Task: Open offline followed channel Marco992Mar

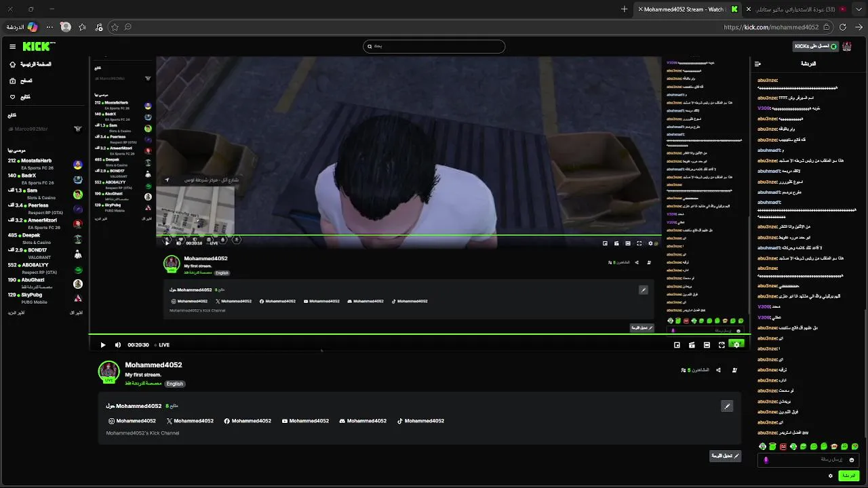Action: click(x=45, y=129)
